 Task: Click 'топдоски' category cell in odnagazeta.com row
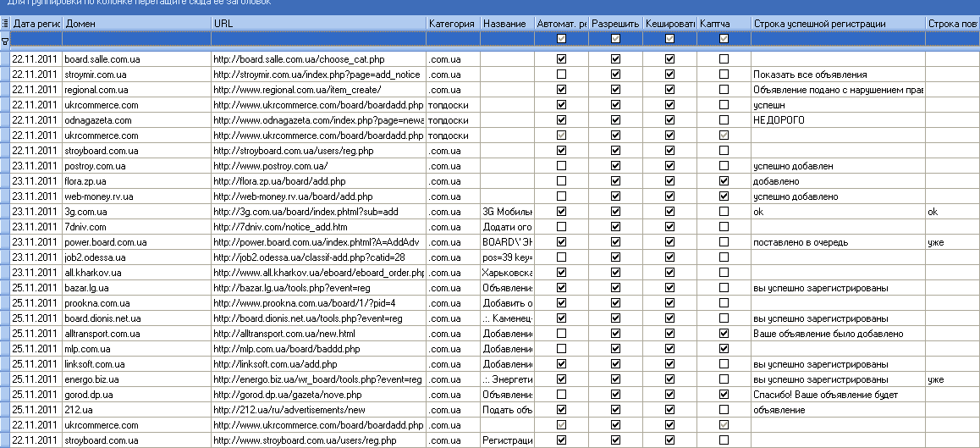pos(453,120)
